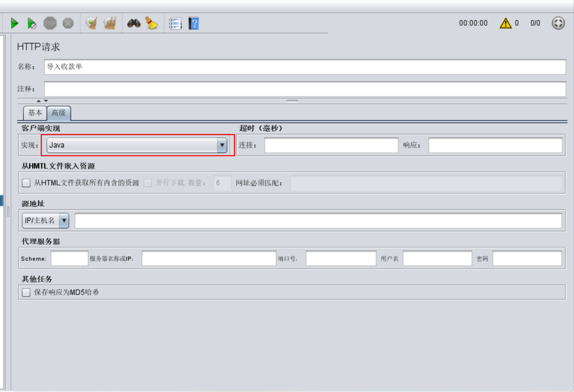Click the yellow warning triangle icon
The height and width of the screenshot is (392, 574).
click(x=505, y=23)
